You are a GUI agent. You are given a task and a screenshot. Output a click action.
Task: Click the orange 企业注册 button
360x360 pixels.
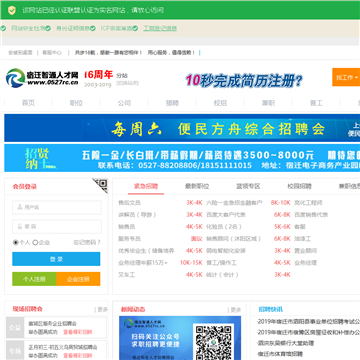(78, 279)
